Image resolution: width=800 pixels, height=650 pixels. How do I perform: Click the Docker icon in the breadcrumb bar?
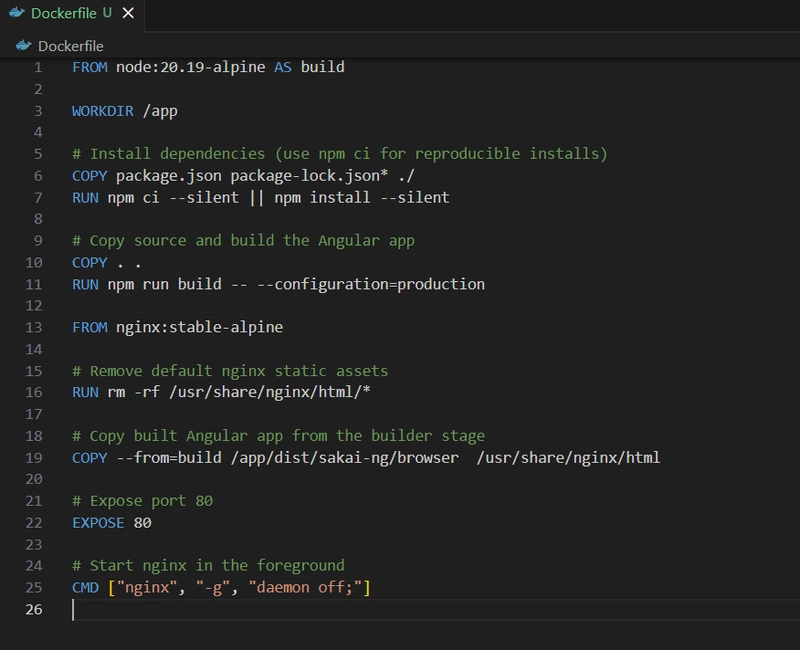point(24,46)
